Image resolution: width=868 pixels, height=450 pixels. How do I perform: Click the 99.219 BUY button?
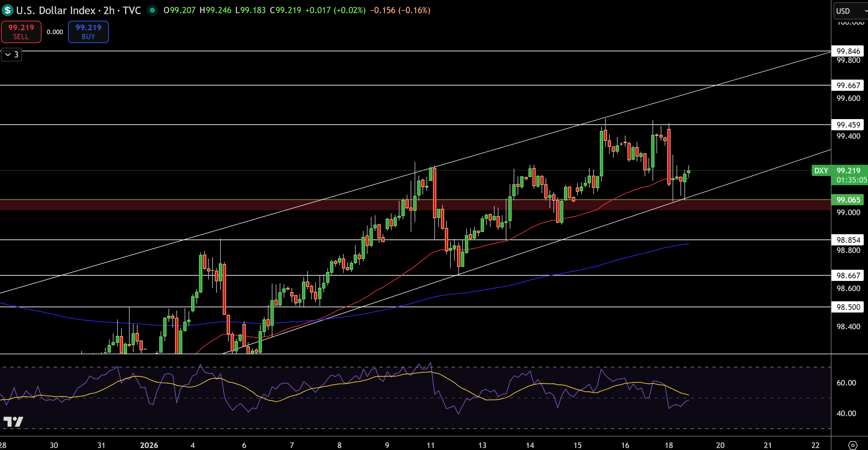click(88, 32)
